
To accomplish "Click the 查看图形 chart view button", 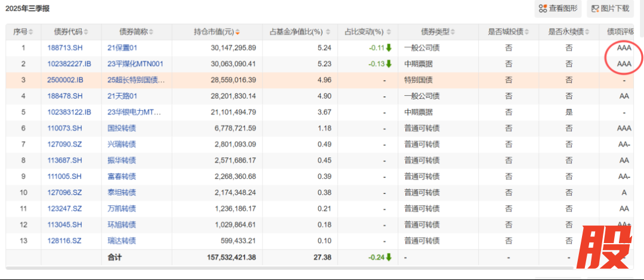I will coord(558,8).
